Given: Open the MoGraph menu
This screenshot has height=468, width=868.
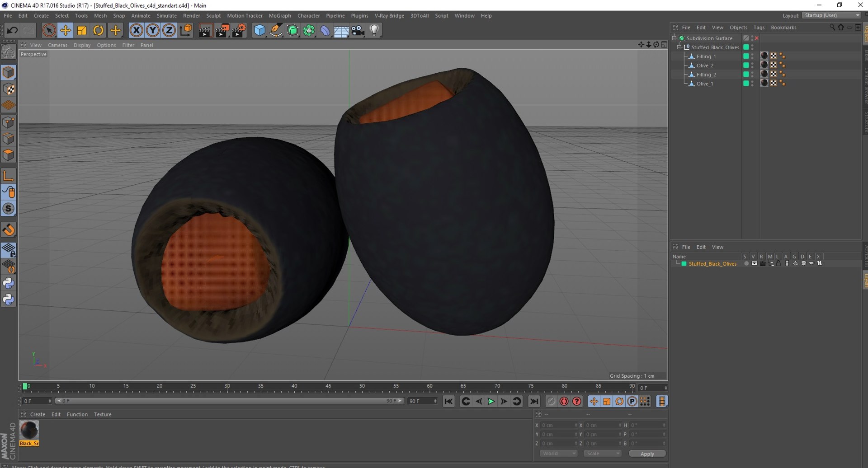Looking at the screenshot, I should click(280, 15).
